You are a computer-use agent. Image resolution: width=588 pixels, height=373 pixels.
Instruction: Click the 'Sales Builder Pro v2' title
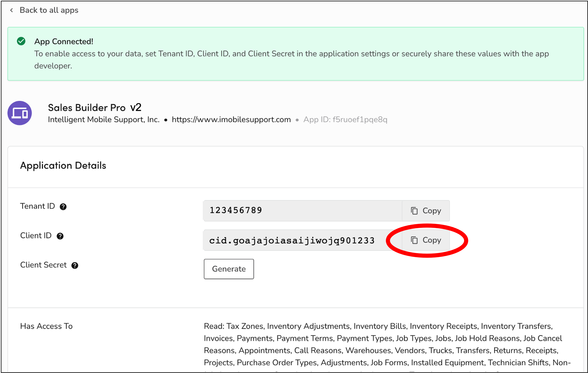pos(94,107)
